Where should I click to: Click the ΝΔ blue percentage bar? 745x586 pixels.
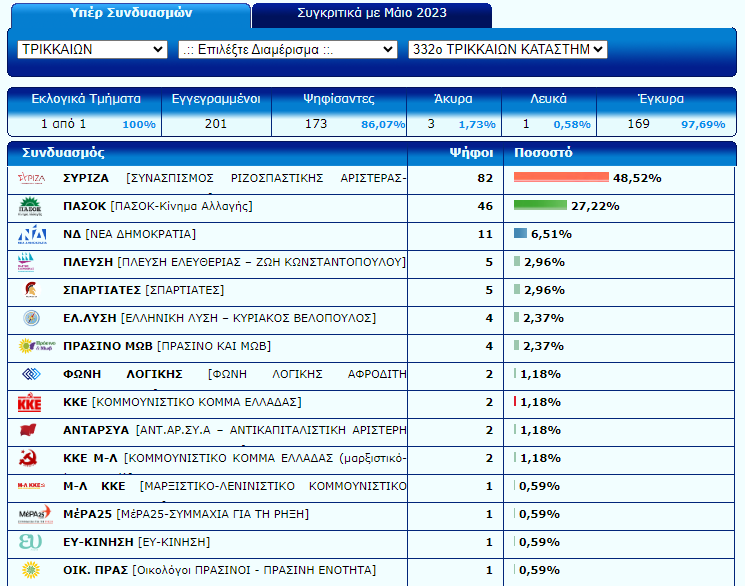coord(520,233)
